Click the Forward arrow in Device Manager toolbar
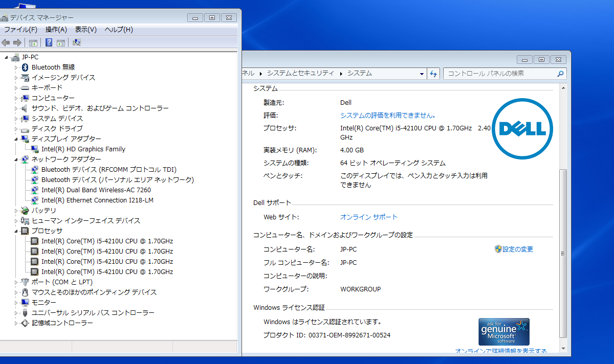The width and height of the screenshot is (614, 364). 17,42
